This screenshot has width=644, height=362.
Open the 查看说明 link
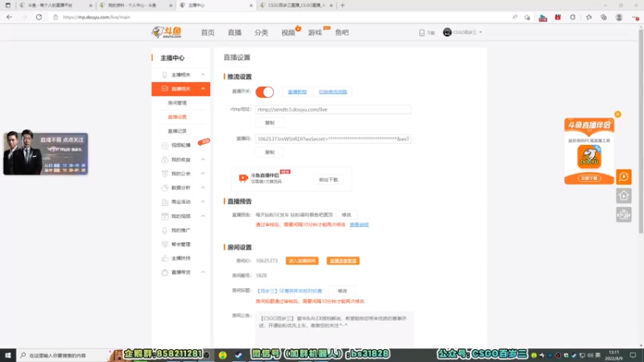point(359,224)
